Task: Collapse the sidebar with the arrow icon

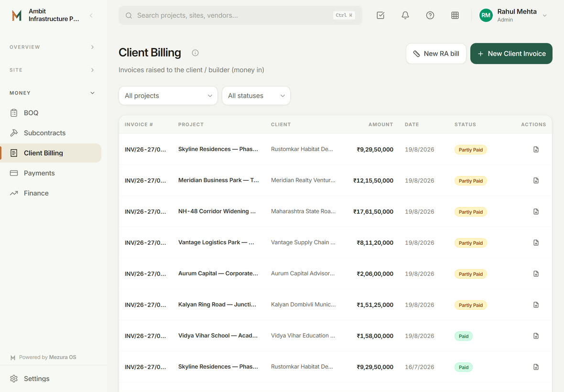Action: (91, 15)
